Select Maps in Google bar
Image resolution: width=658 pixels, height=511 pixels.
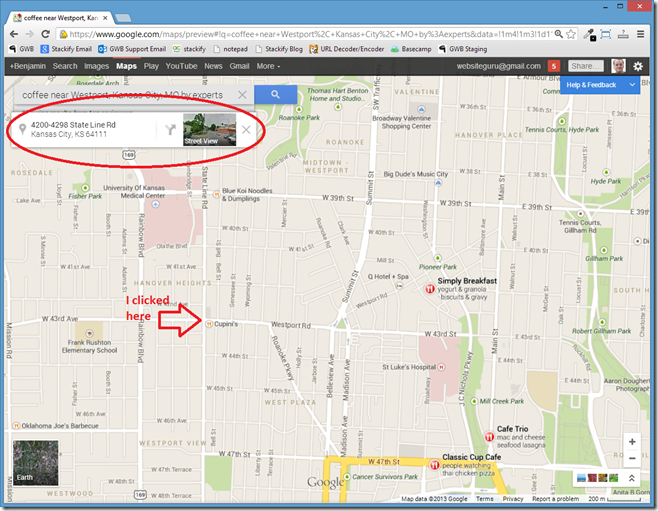point(126,66)
